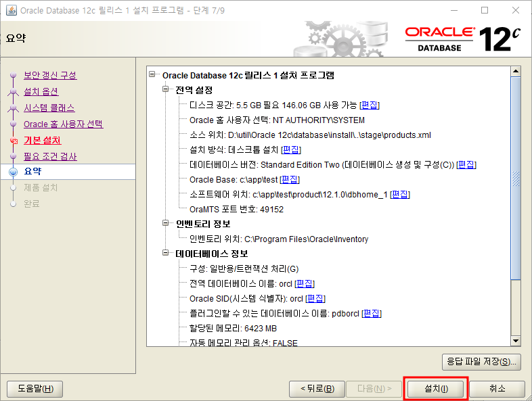This screenshot has width=532, height=401.
Task: Select the 인벤토리 위치 path row
Action: tap(279, 239)
